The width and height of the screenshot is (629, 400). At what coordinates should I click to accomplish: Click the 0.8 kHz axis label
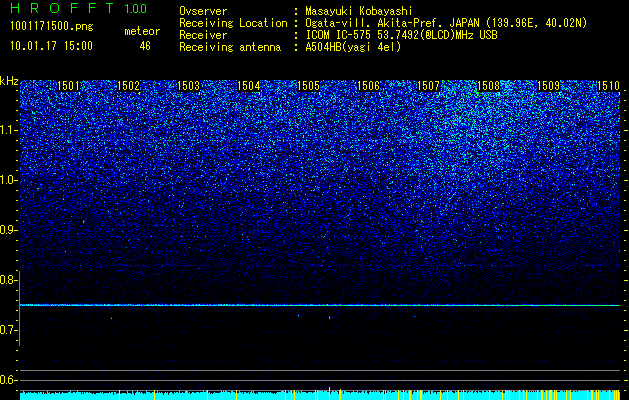click(x=9, y=280)
